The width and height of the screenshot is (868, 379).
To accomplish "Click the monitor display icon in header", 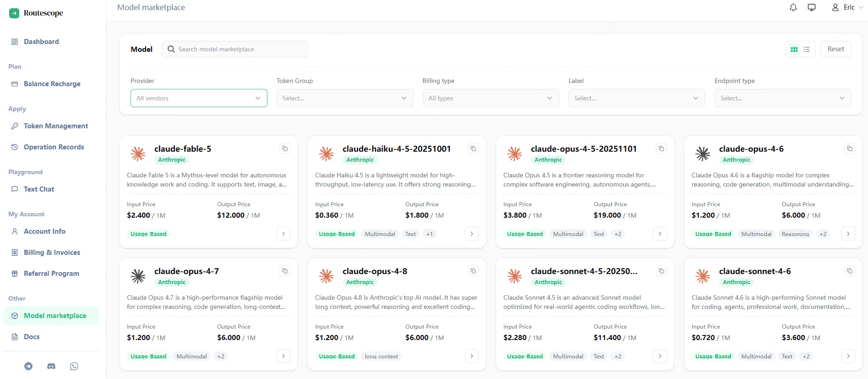I will tap(812, 7).
